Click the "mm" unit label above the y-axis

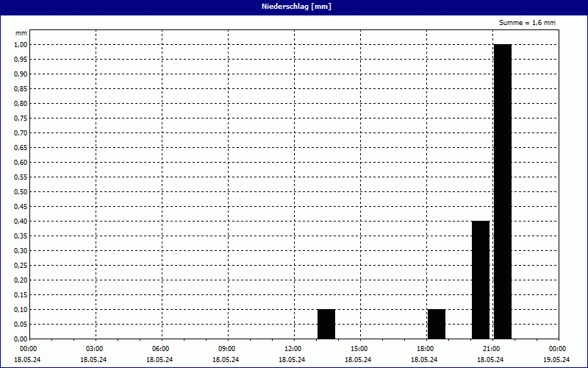coord(21,33)
